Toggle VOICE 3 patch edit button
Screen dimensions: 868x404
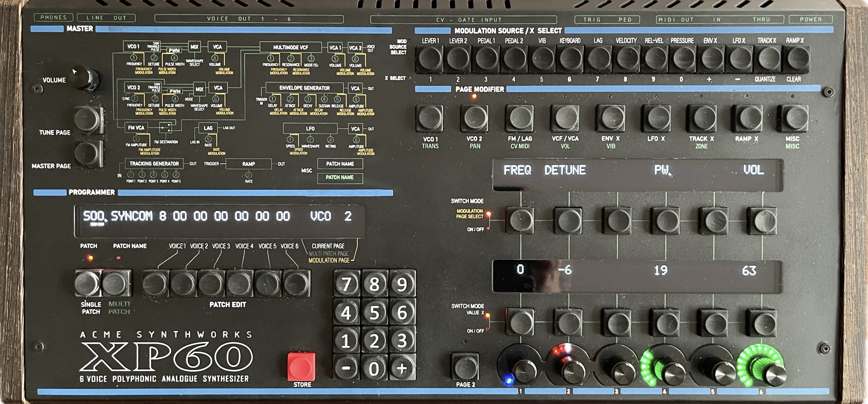coord(212,283)
